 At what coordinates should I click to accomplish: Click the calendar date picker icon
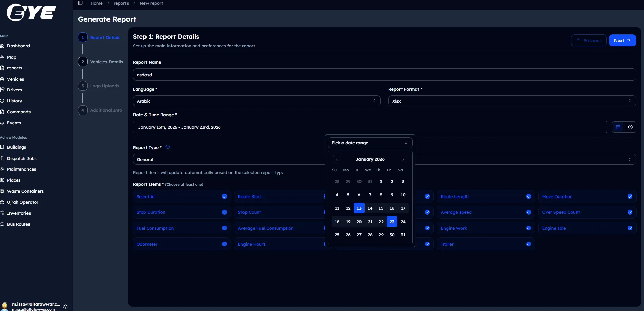(618, 127)
